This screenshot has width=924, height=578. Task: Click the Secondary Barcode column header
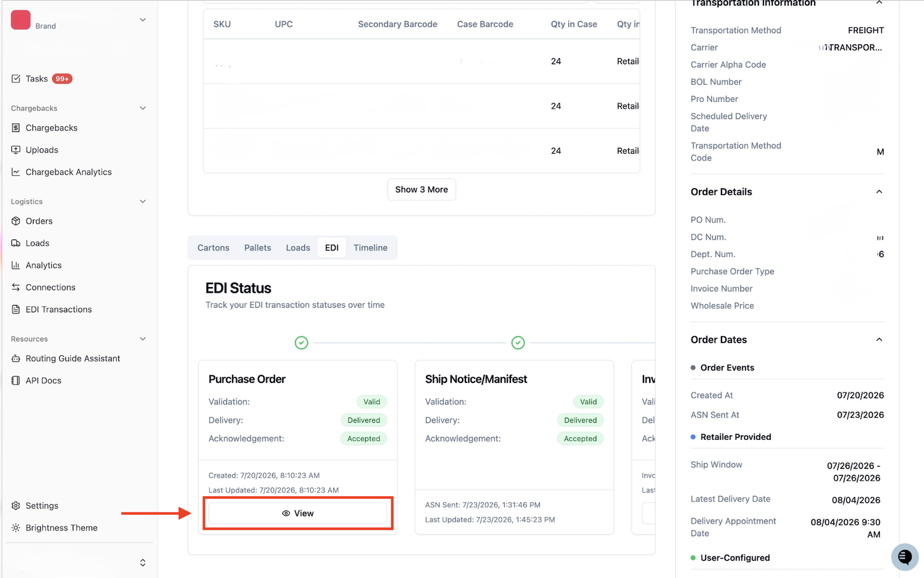[x=398, y=24]
